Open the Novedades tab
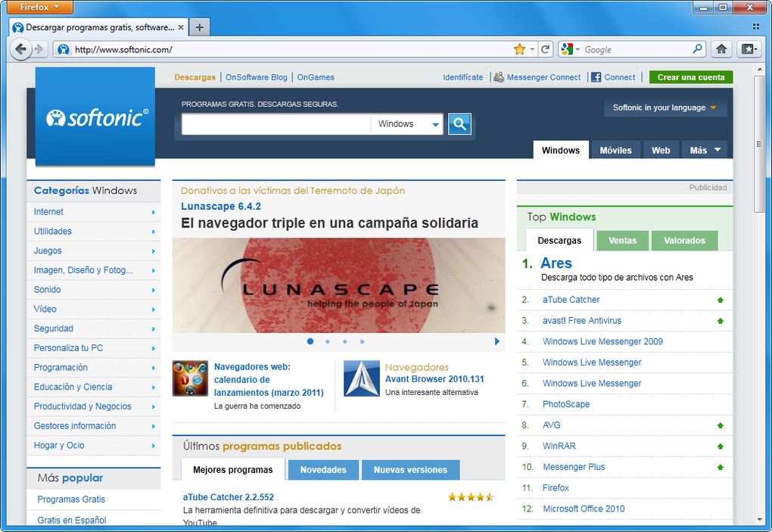The height and width of the screenshot is (532, 772). (323, 469)
